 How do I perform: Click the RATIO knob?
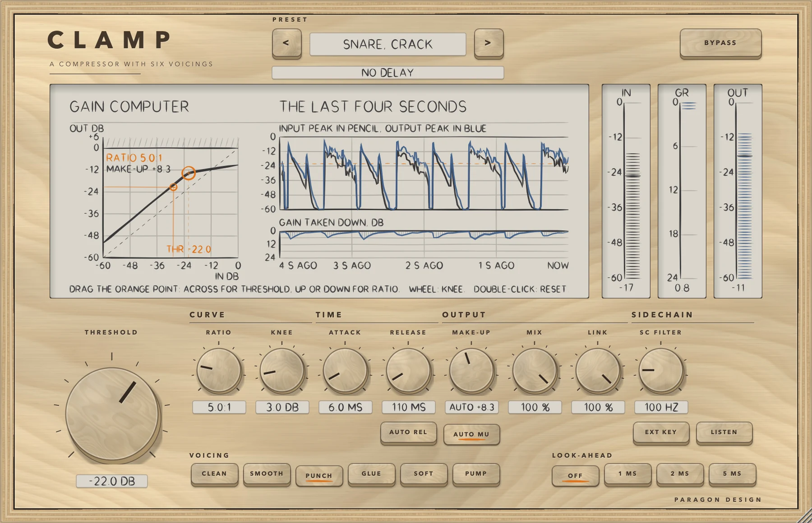click(219, 371)
